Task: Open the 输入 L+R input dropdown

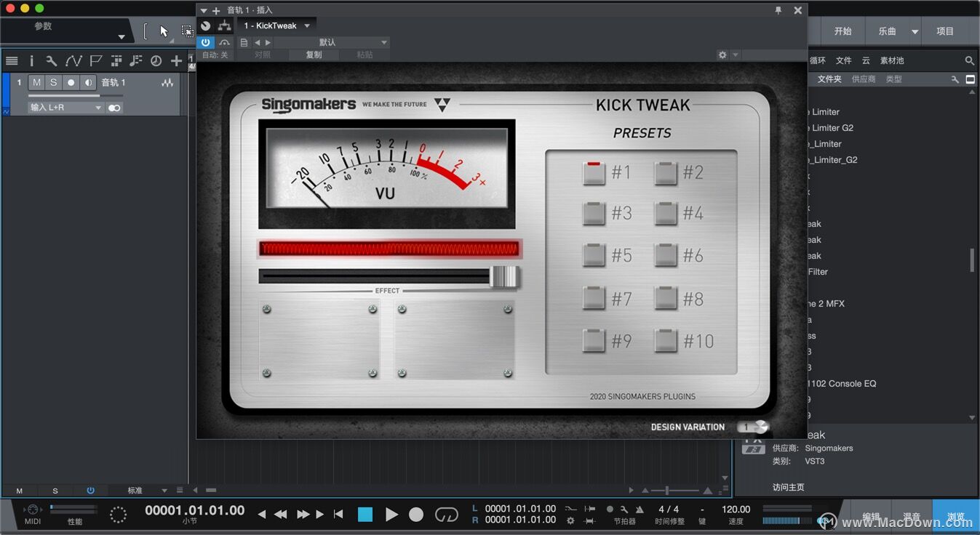Action: (x=66, y=108)
